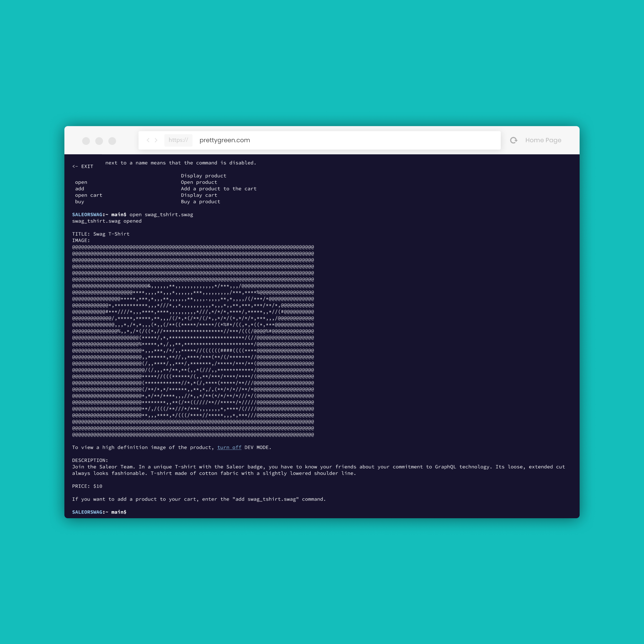Click the <- EXIT button
Viewport: 644px width, 644px height.
point(83,166)
